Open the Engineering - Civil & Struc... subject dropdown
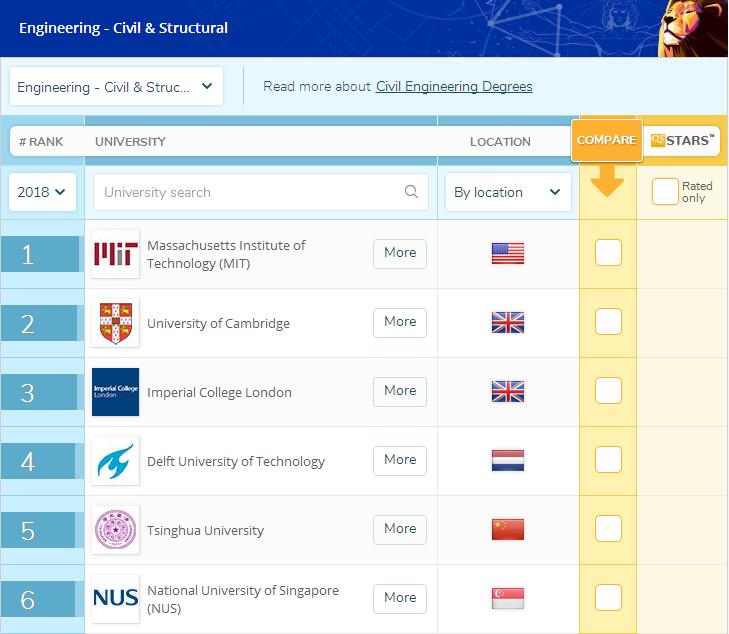Screen dimensions: 729x634 point(116,86)
